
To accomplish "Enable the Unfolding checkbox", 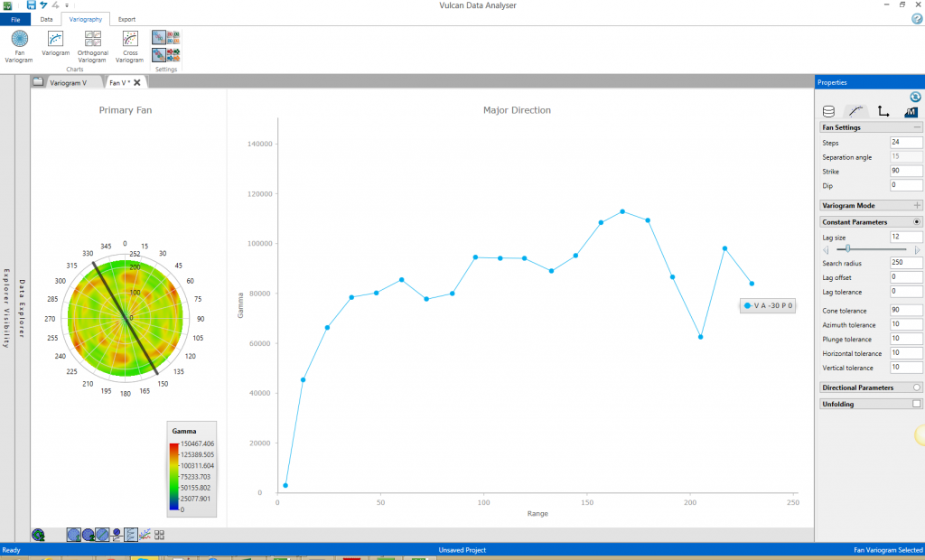I will pyautogui.click(x=917, y=404).
